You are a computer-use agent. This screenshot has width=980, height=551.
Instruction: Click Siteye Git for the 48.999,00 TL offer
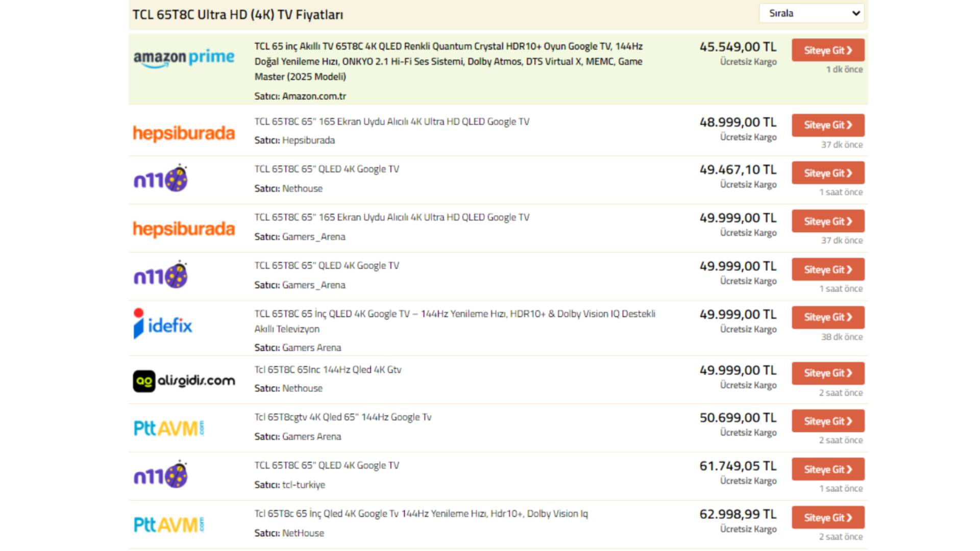click(828, 125)
